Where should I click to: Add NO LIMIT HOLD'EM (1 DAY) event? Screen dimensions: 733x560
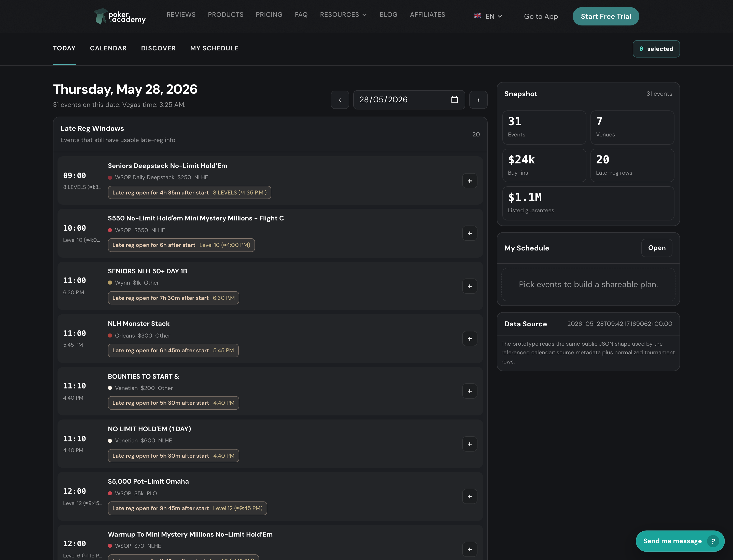[469, 444]
